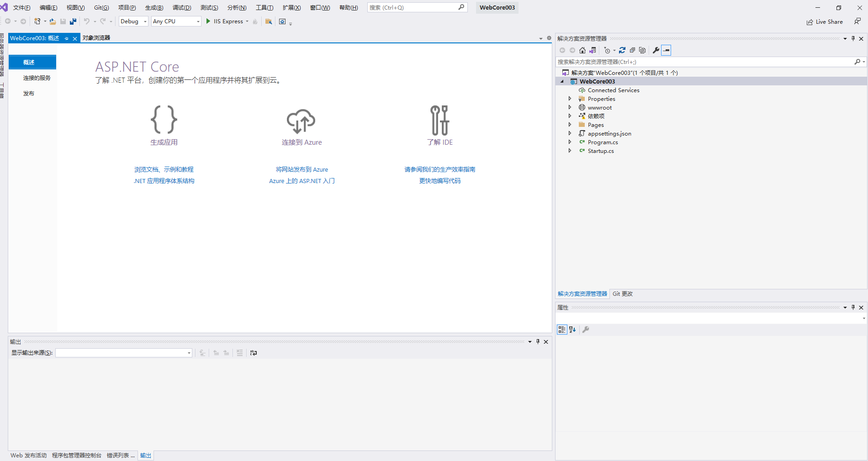868x461 pixels.
Task: Open link 浏览文档、示例和教程
Action: pyautogui.click(x=164, y=169)
